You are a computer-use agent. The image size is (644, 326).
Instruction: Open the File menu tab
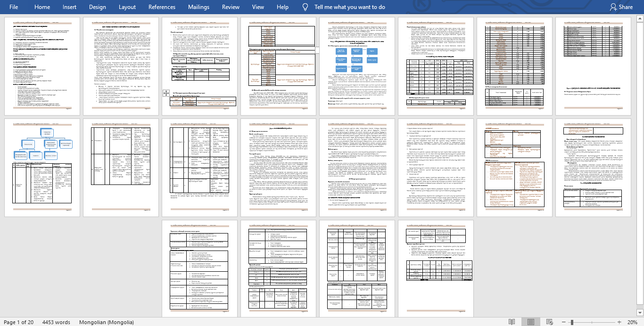14,7
